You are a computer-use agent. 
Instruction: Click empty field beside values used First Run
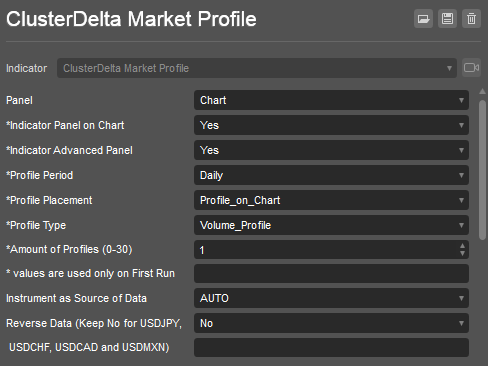point(331,273)
